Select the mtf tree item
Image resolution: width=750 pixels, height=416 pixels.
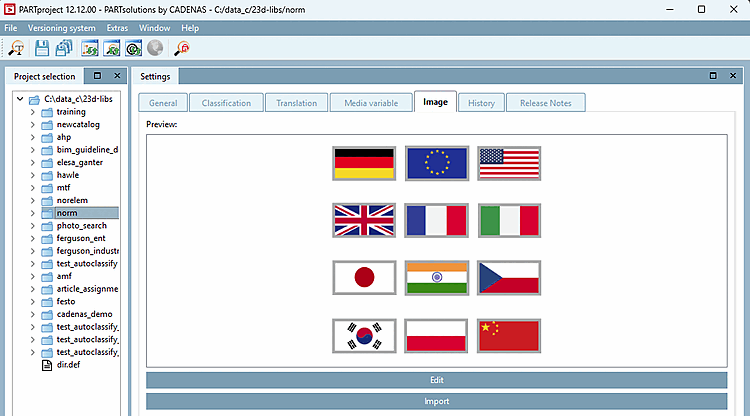[x=63, y=187]
